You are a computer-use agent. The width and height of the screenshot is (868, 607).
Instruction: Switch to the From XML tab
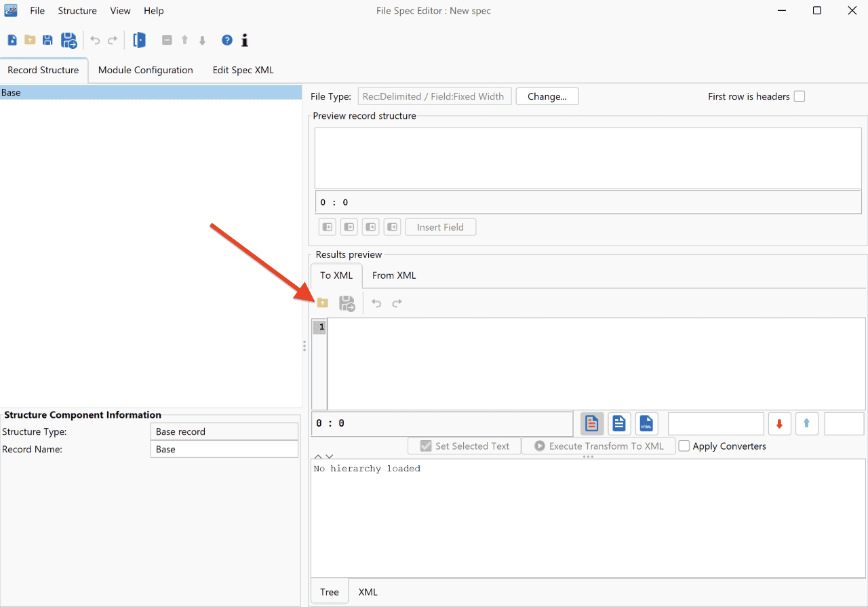(x=394, y=275)
